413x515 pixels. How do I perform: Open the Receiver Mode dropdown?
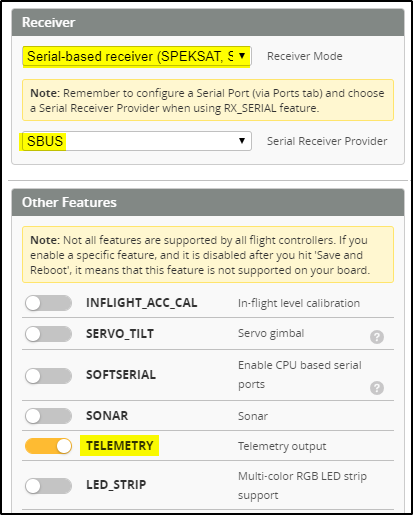pyautogui.click(x=137, y=56)
